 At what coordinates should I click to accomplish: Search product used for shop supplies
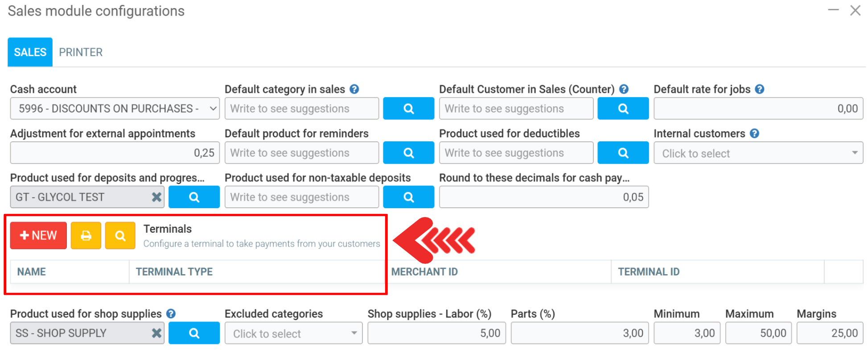pyautogui.click(x=194, y=333)
